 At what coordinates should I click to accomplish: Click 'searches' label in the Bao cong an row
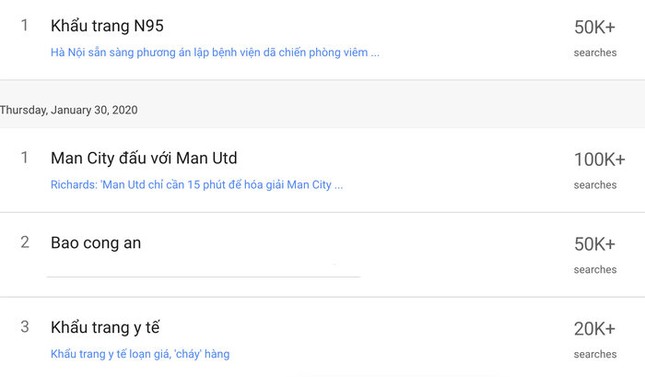(595, 270)
